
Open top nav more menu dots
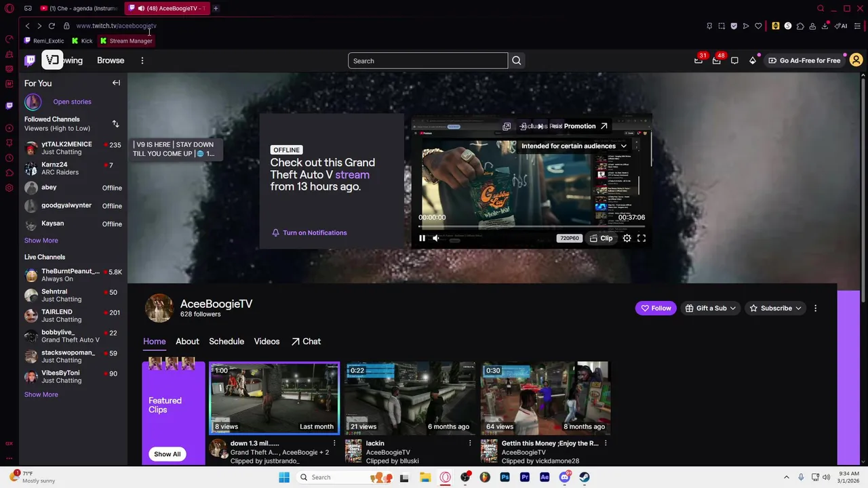[x=142, y=60]
